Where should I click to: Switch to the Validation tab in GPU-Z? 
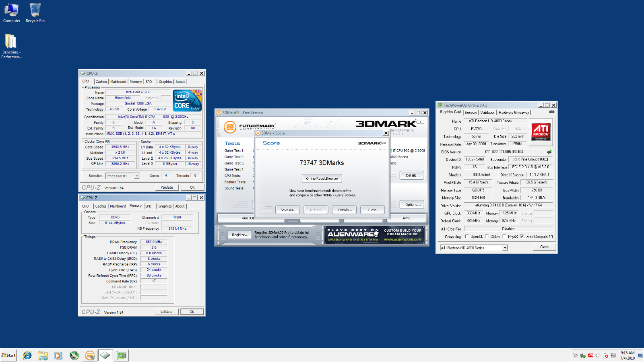point(487,113)
